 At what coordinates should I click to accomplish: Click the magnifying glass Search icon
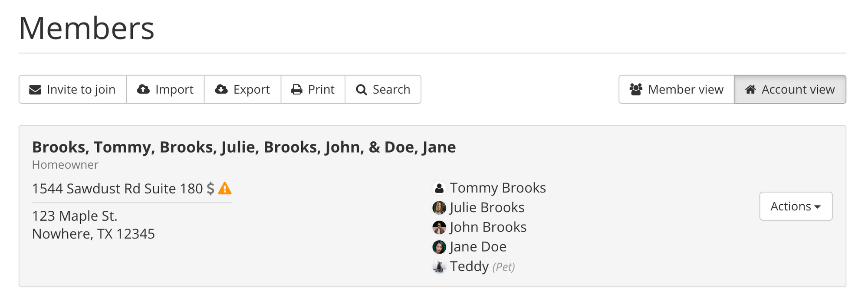pos(361,90)
